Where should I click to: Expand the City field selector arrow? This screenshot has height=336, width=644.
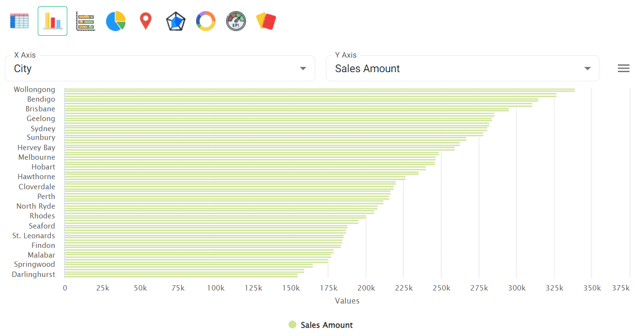(303, 68)
